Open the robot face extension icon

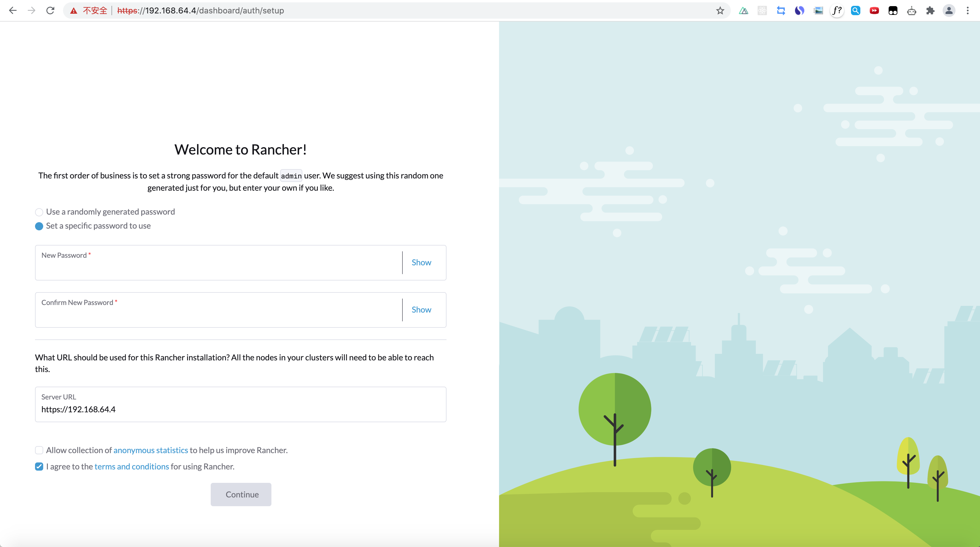911,11
